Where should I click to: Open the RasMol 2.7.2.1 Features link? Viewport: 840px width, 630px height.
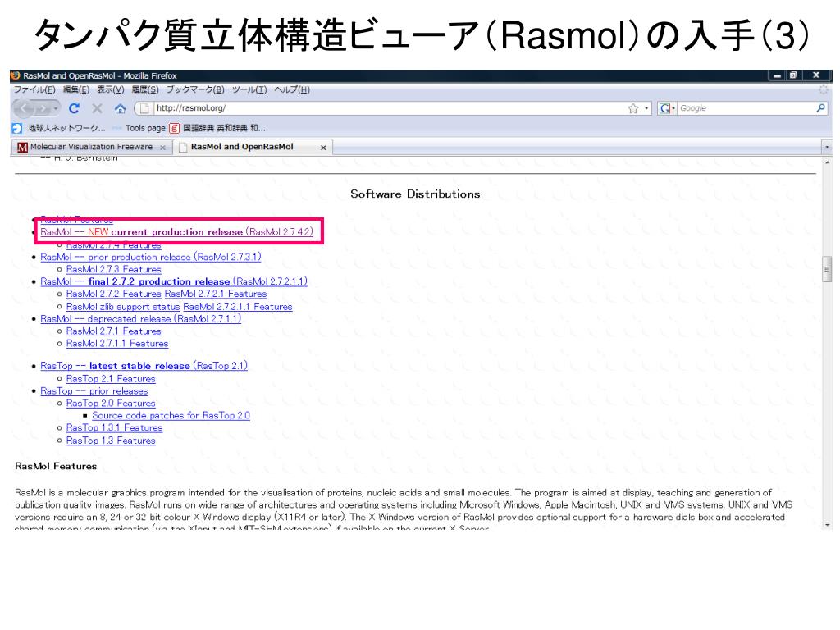216,294
